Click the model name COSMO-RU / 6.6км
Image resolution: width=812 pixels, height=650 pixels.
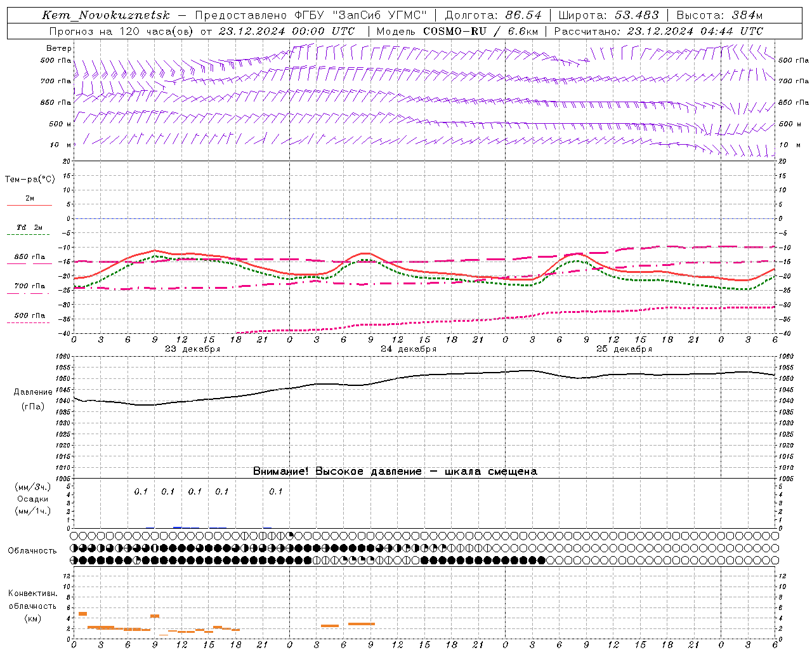pyautogui.click(x=480, y=31)
